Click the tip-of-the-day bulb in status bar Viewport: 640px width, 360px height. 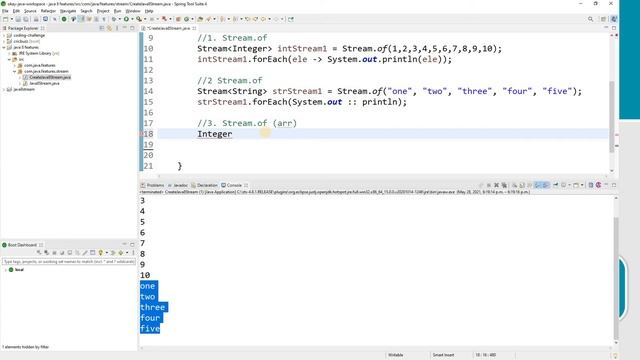616,356
